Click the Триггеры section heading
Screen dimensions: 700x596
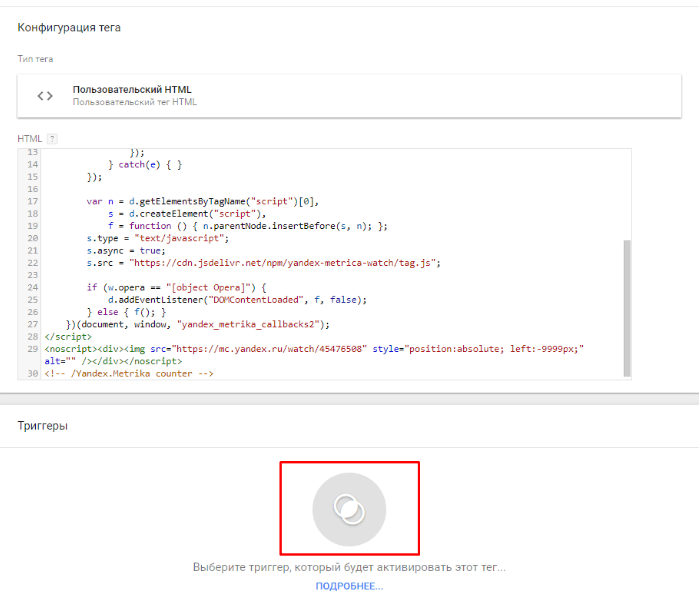[x=42, y=426]
